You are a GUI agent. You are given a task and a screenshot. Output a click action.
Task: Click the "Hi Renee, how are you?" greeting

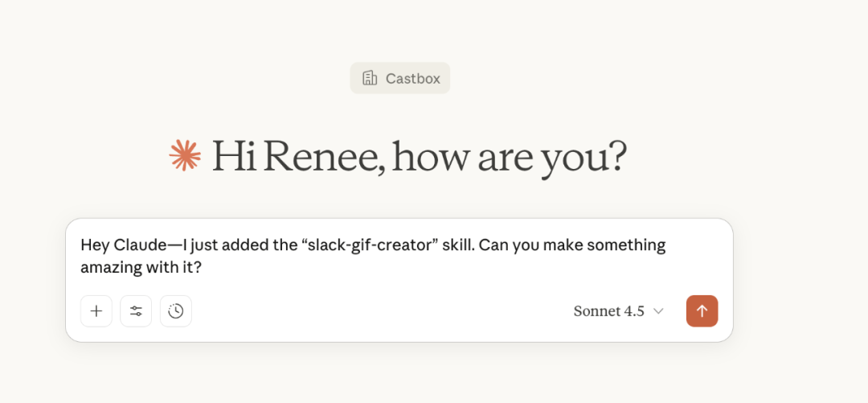point(418,156)
